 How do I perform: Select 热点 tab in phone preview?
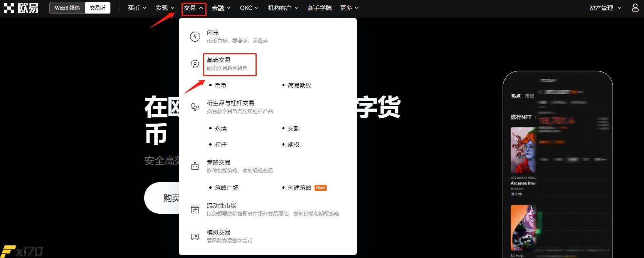tap(516, 96)
